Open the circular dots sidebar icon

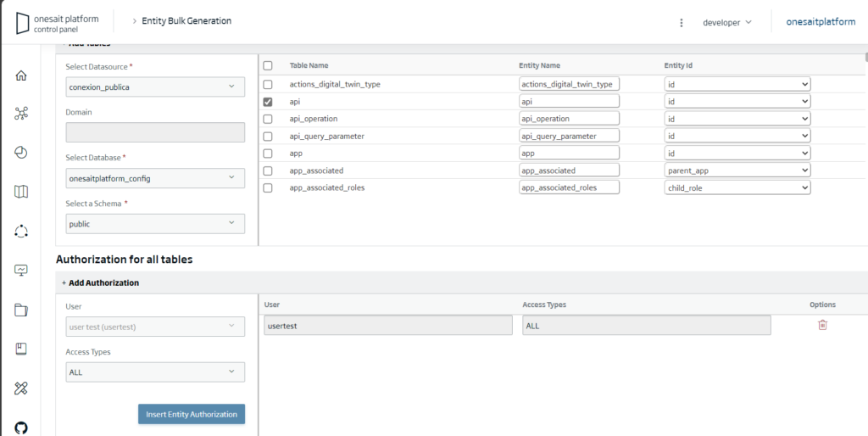pos(21,232)
